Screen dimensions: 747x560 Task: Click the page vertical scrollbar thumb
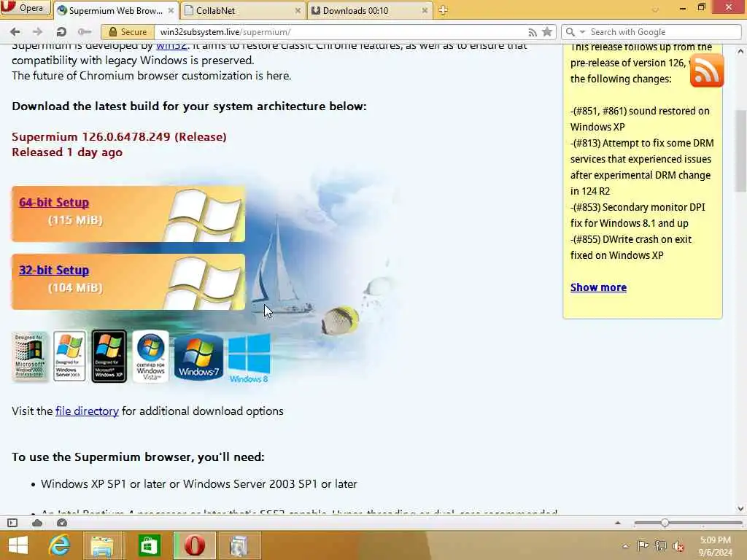click(x=740, y=150)
